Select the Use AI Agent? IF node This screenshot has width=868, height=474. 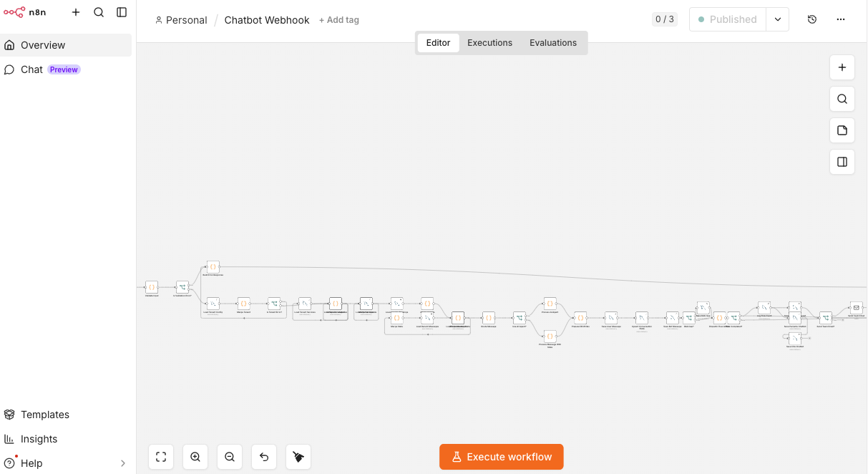(520, 318)
